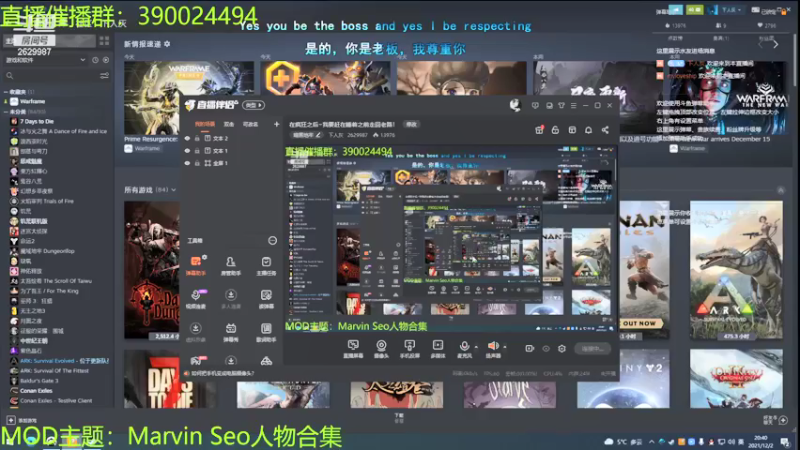800x450 pixels.
Task: Click 修改 button beside the stream title
Action: coord(411,124)
